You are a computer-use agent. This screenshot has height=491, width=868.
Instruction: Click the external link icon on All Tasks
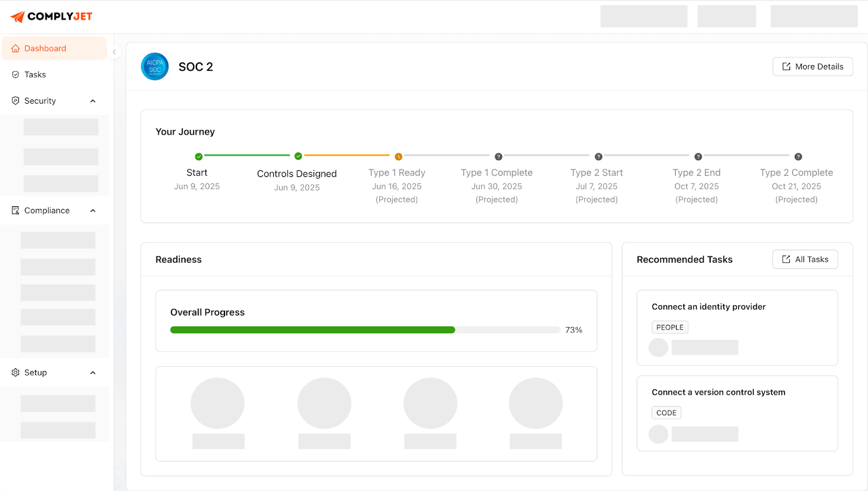click(x=786, y=259)
